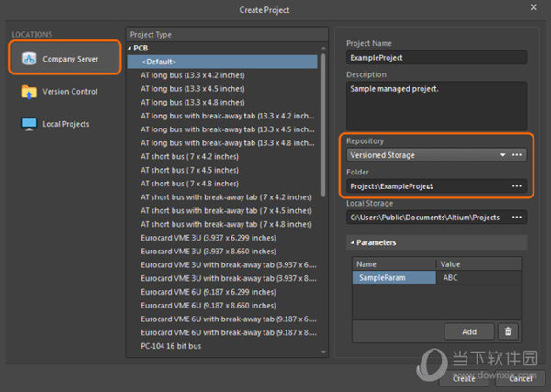Click the project type list scrollbar
The height and width of the screenshot is (392, 551).
(x=323, y=125)
